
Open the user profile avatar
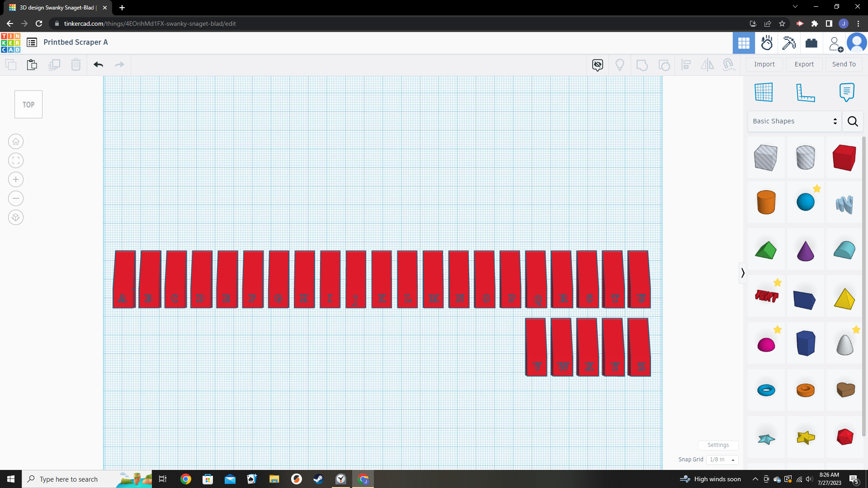[x=857, y=43]
